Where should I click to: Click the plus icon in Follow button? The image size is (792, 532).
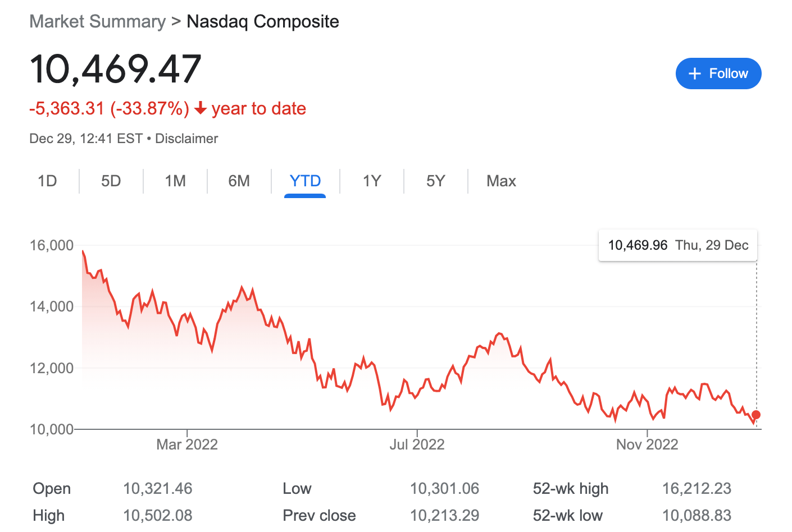(695, 74)
